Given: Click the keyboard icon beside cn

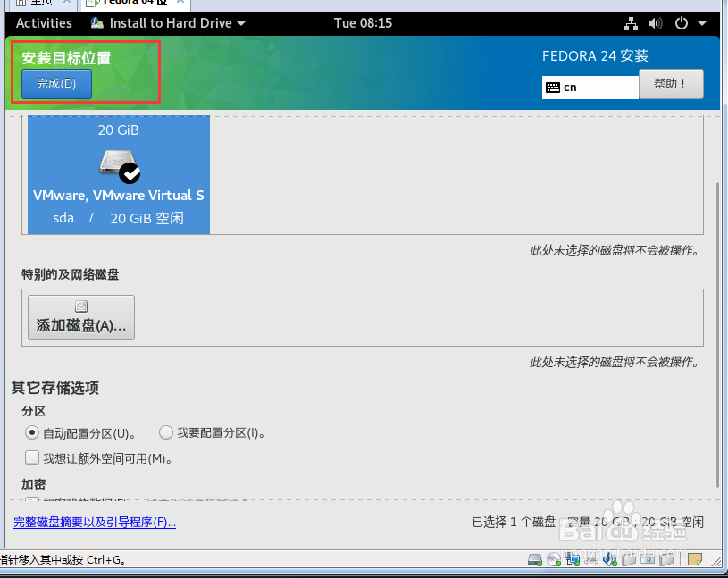Looking at the screenshot, I should pos(553,88).
